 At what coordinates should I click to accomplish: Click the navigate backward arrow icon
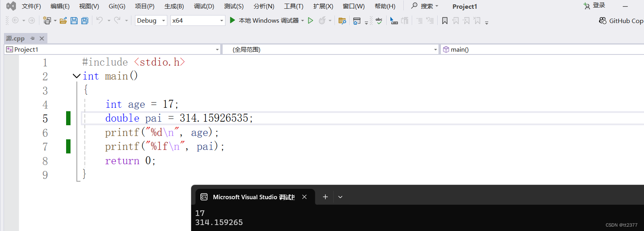pyautogui.click(x=15, y=20)
